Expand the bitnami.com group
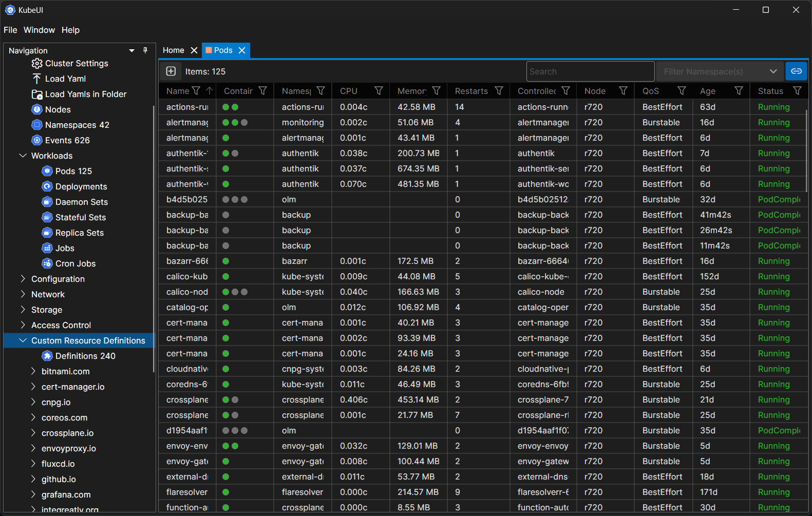This screenshot has width=812, height=516. (33, 371)
